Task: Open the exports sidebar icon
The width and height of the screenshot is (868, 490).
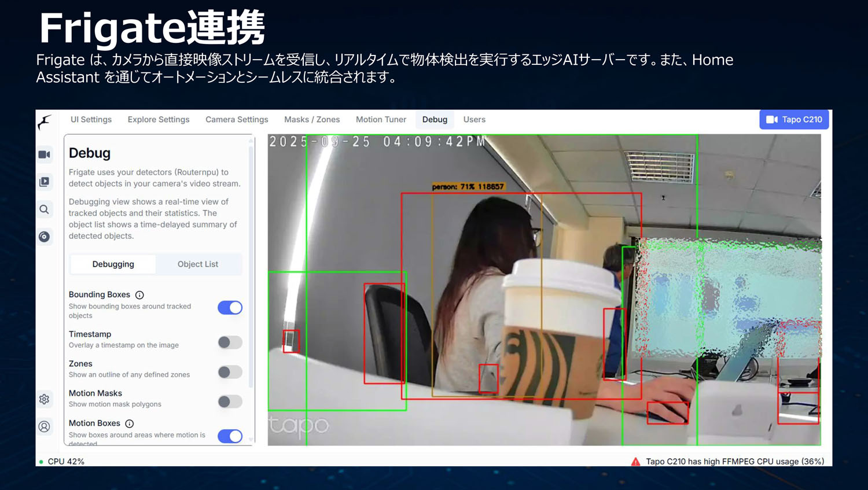Action: (x=45, y=237)
